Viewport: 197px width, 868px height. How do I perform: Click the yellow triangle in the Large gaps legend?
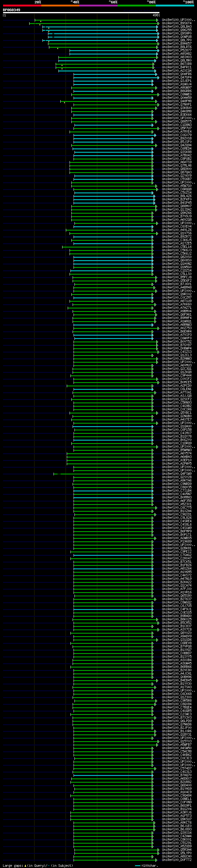(x=25, y=865)
